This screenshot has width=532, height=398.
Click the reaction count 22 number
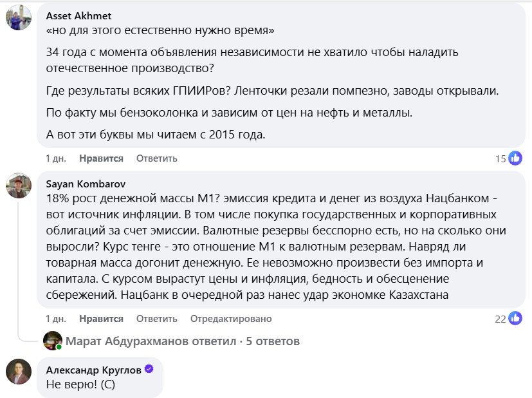[x=500, y=319]
